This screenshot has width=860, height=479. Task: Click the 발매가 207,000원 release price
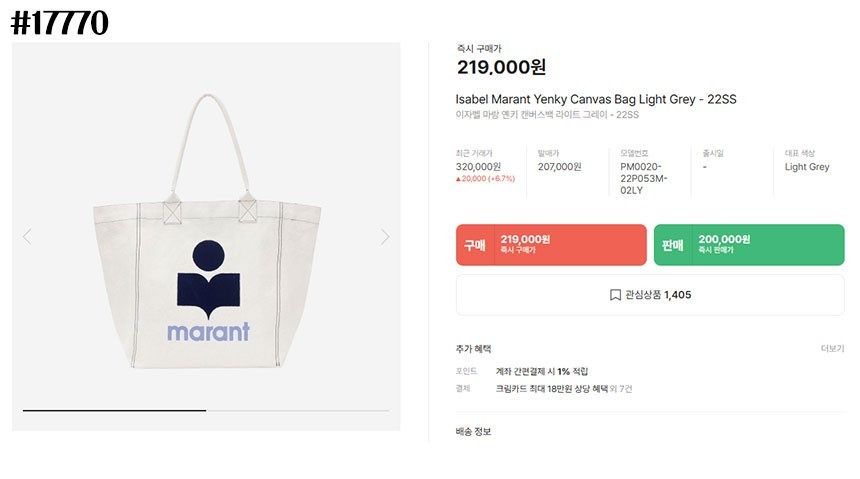559,167
